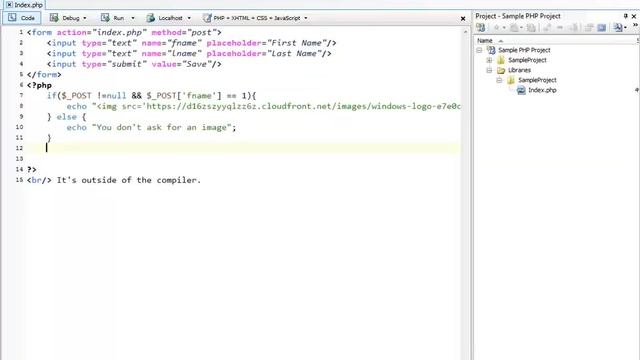Select Sample PHP Project in the tree

coord(524,50)
